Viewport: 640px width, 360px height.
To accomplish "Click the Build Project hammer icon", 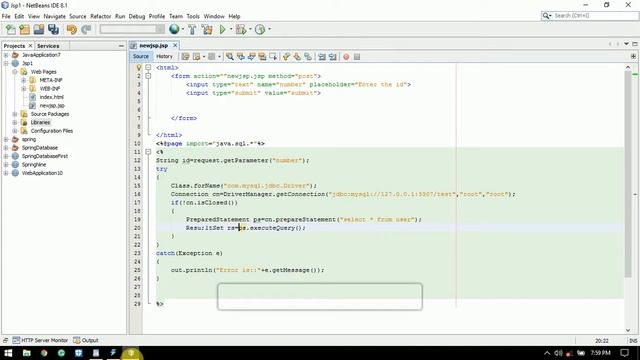I will click(192, 29).
